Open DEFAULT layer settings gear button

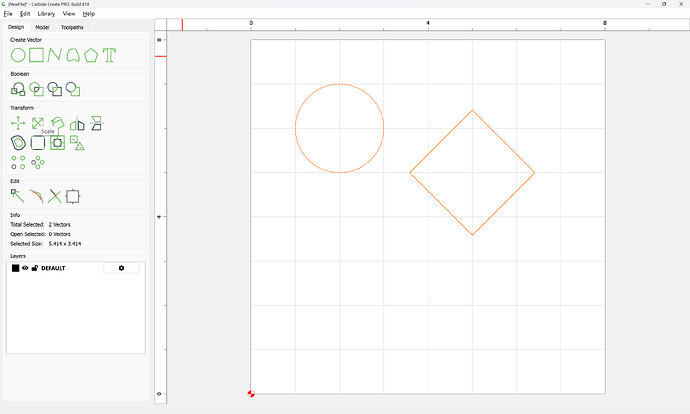click(121, 268)
